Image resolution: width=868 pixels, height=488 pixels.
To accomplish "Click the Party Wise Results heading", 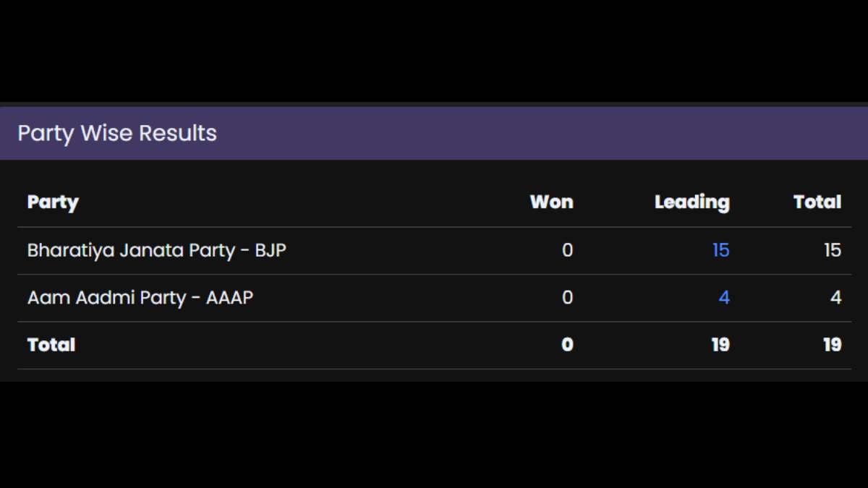I will [x=117, y=134].
